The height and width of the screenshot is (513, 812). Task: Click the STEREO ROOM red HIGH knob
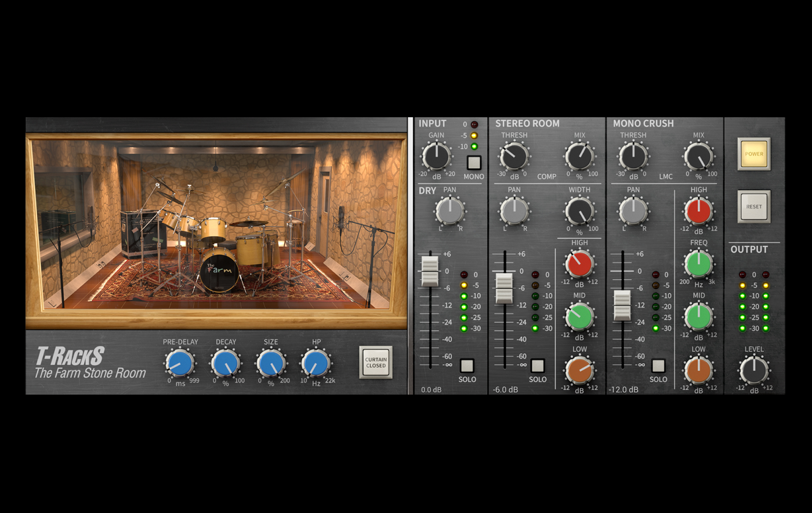click(579, 264)
